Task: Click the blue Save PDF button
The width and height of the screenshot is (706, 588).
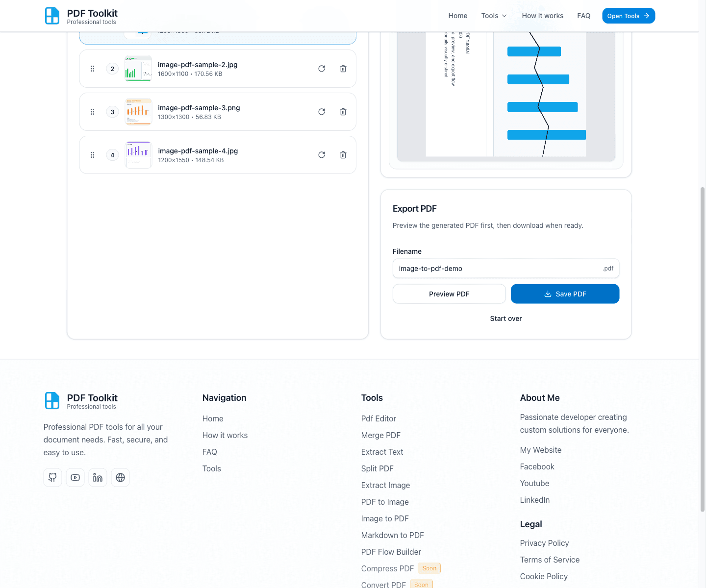Action: click(565, 294)
